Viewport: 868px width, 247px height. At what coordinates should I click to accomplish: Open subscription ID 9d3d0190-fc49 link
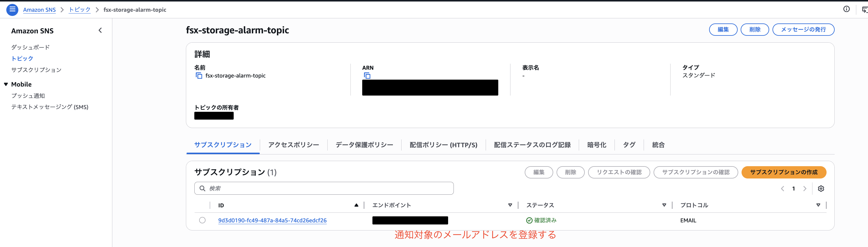coord(272,220)
